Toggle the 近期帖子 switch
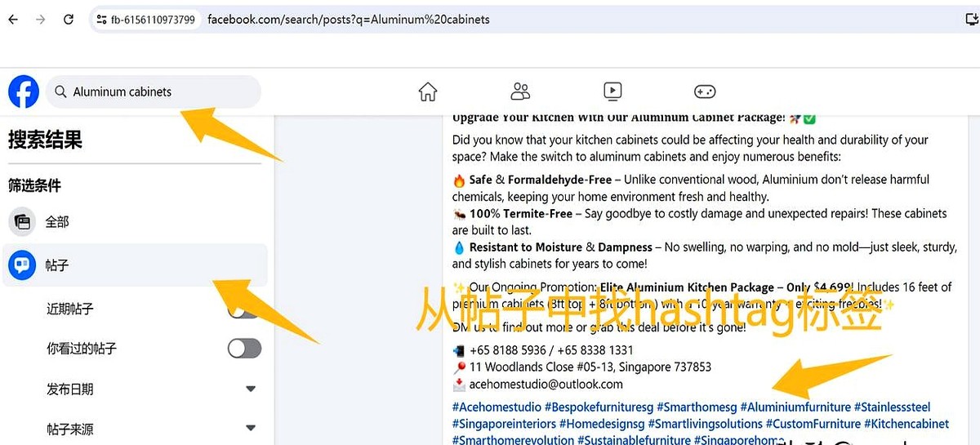Screen dimensions: 980x445 pos(244,309)
